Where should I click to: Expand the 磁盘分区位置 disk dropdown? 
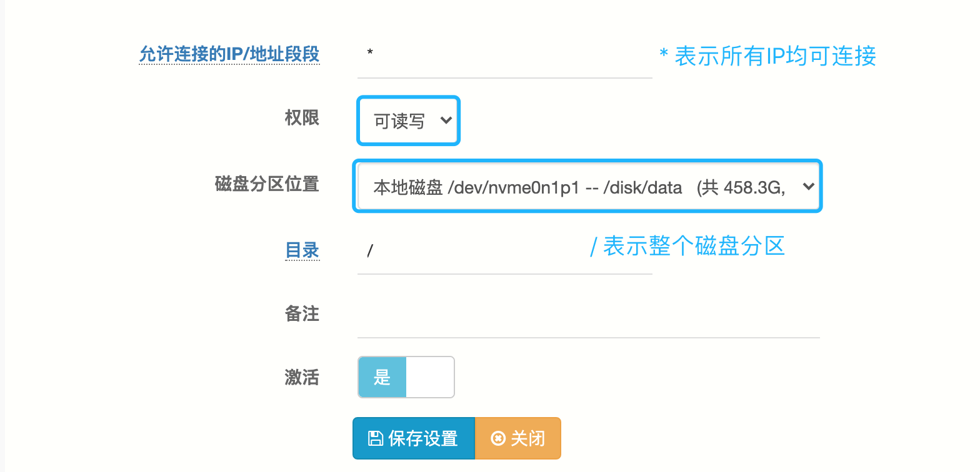[586, 186]
